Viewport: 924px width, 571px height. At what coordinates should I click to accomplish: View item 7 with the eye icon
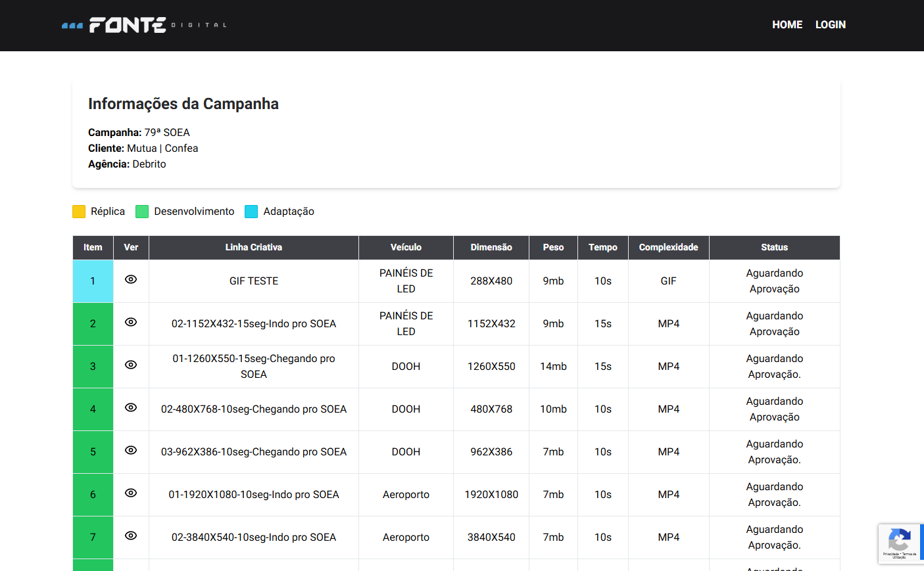131,536
